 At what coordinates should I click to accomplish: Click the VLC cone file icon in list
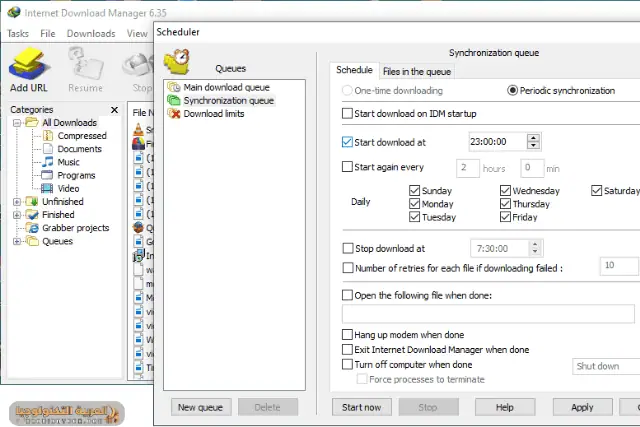138,130
